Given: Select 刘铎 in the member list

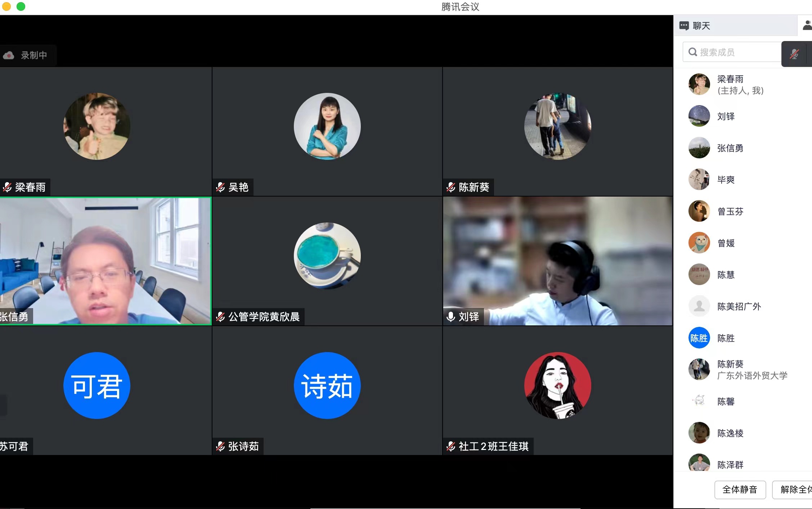Looking at the screenshot, I should [x=726, y=116].
